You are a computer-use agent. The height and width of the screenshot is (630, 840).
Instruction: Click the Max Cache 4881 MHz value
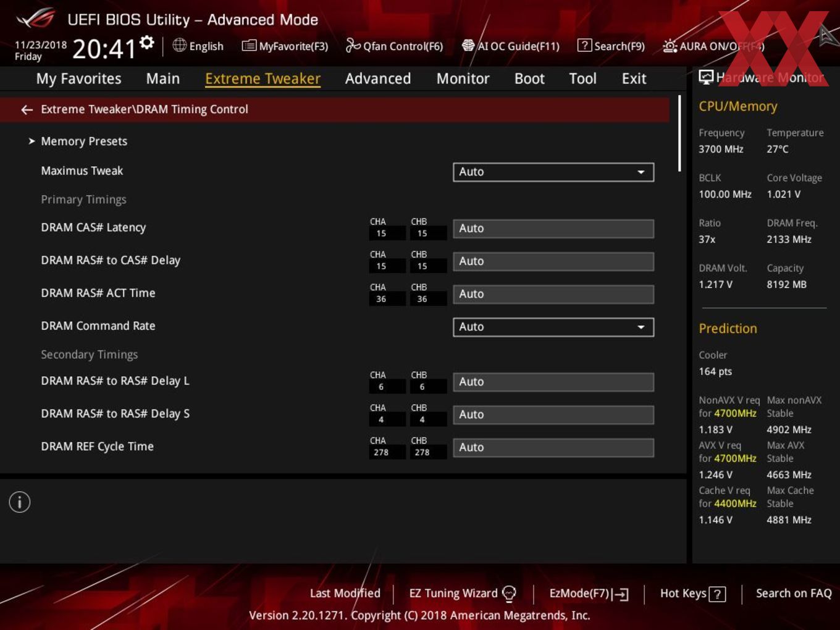(x=789, y=519)
